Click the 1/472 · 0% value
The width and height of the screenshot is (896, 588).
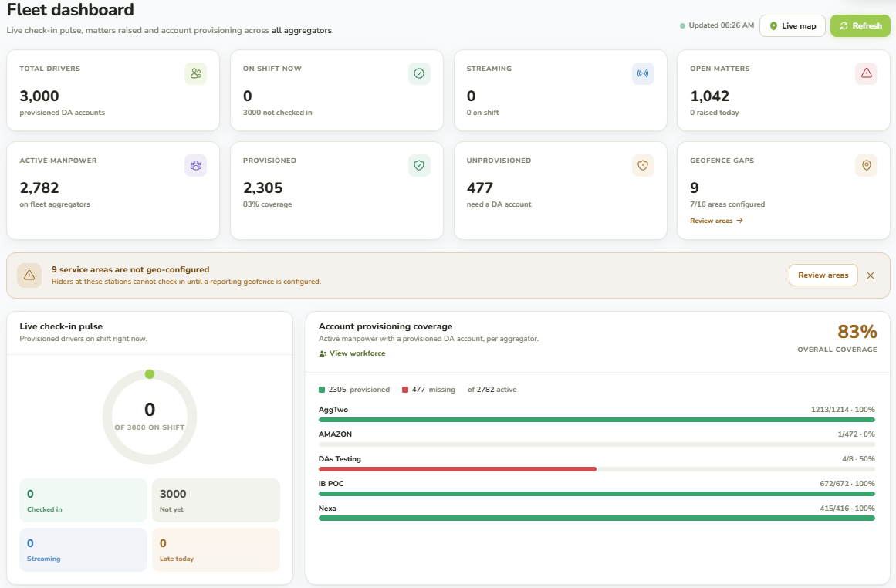856,434
